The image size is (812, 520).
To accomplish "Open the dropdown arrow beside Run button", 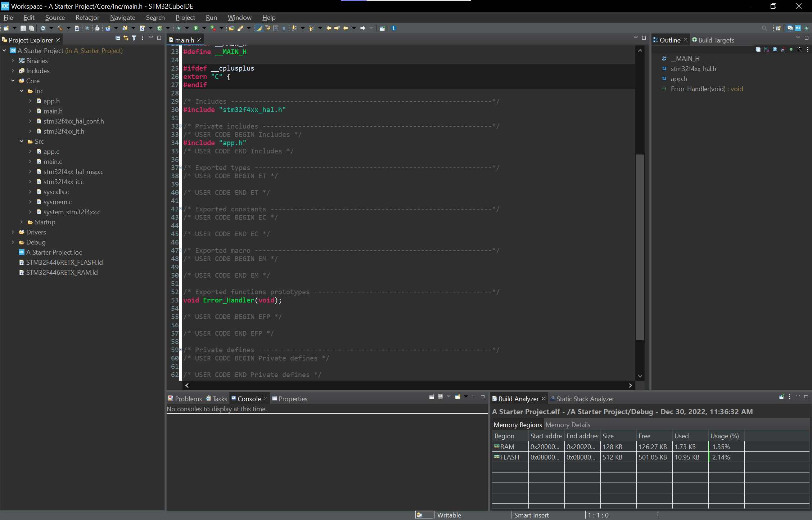I will [x=204, y=28].
